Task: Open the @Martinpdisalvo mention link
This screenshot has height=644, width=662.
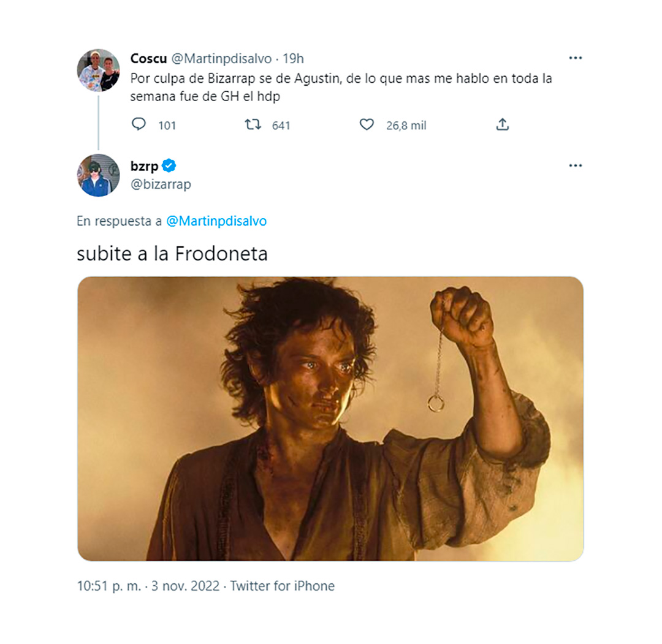Action: 218,221
